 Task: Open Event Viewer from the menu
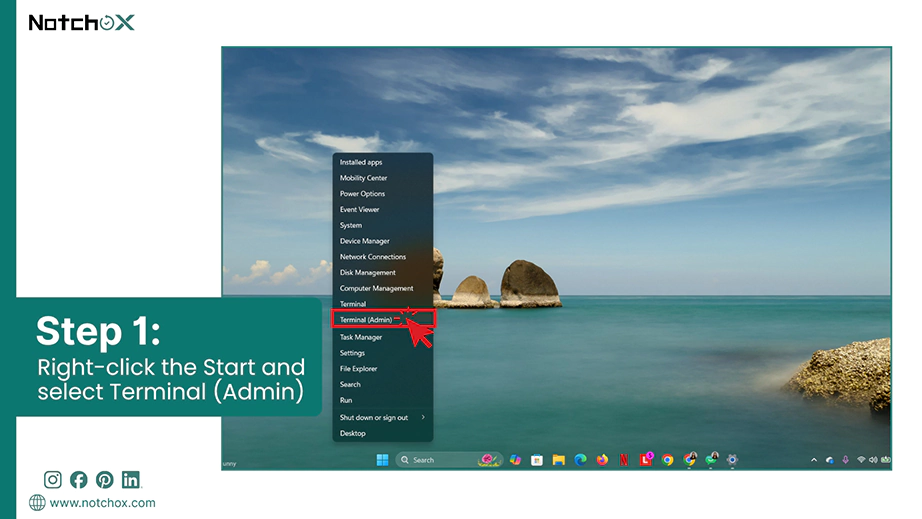click(383, 210)
